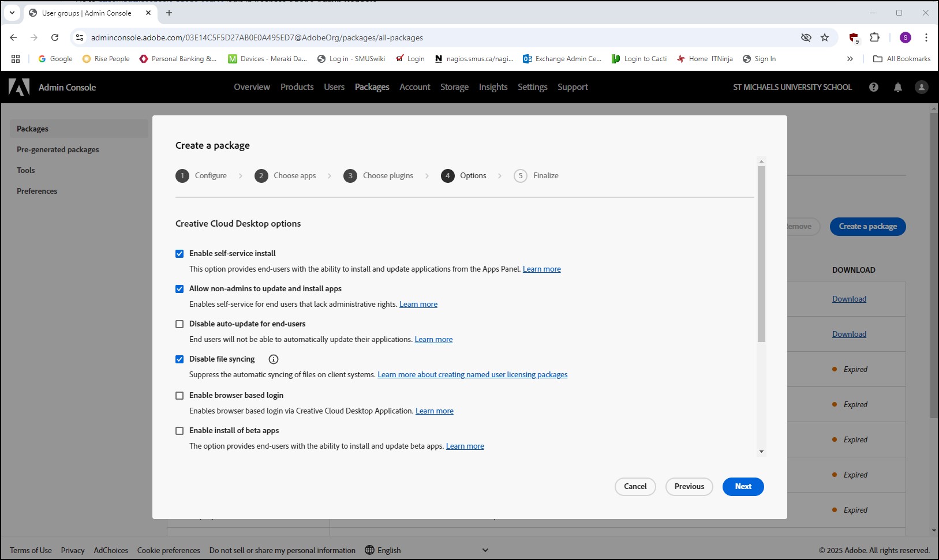Expand the hidden bookmarks overflow chevron

click(x=850, y=59)
